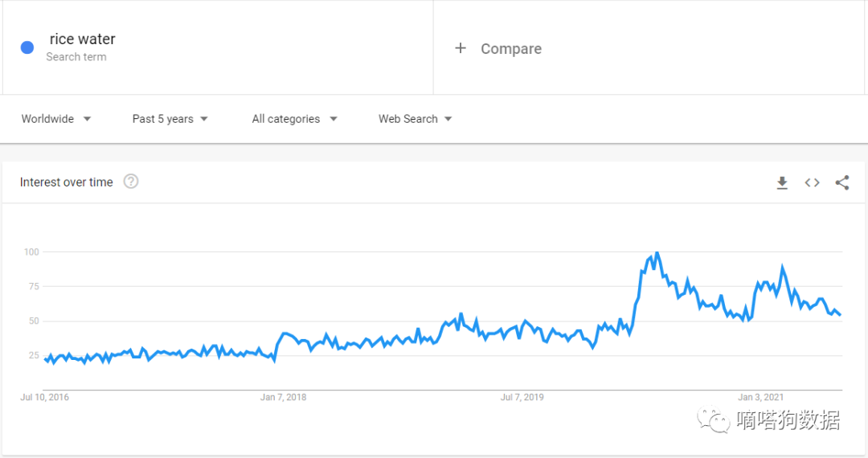The image size is (868, 458).
Task: Click the Jul 7, 2019 axis label
Action: [522, 397]
